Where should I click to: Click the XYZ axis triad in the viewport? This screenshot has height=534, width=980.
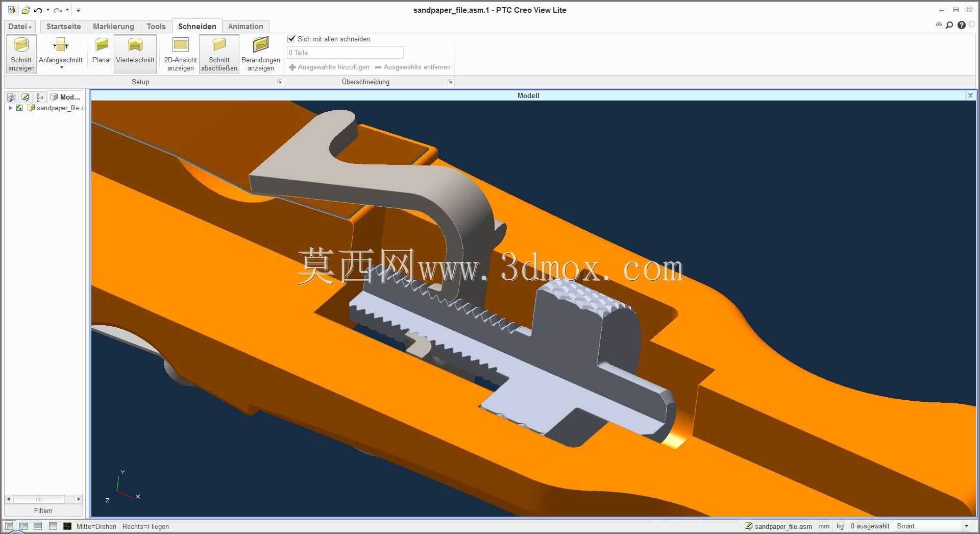tap(122, 486)
